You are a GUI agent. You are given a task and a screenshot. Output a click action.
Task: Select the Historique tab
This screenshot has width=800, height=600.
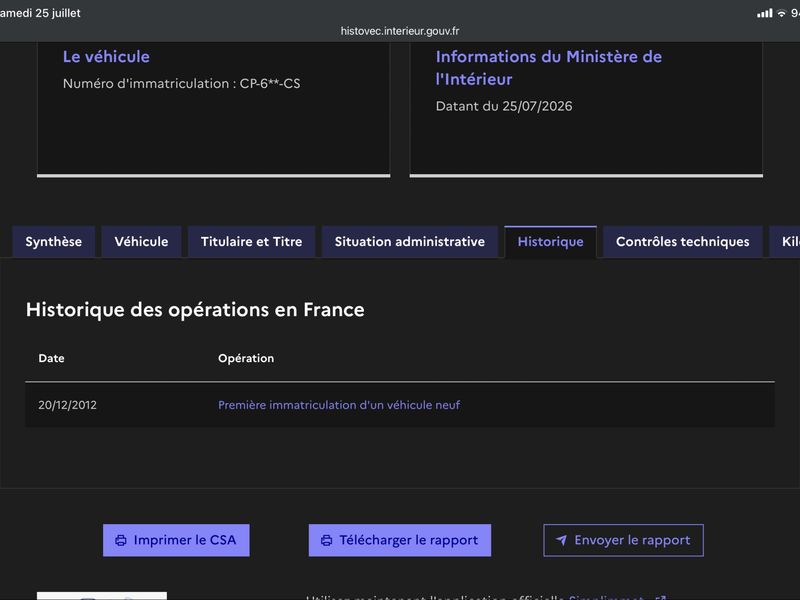coord(551,241)
